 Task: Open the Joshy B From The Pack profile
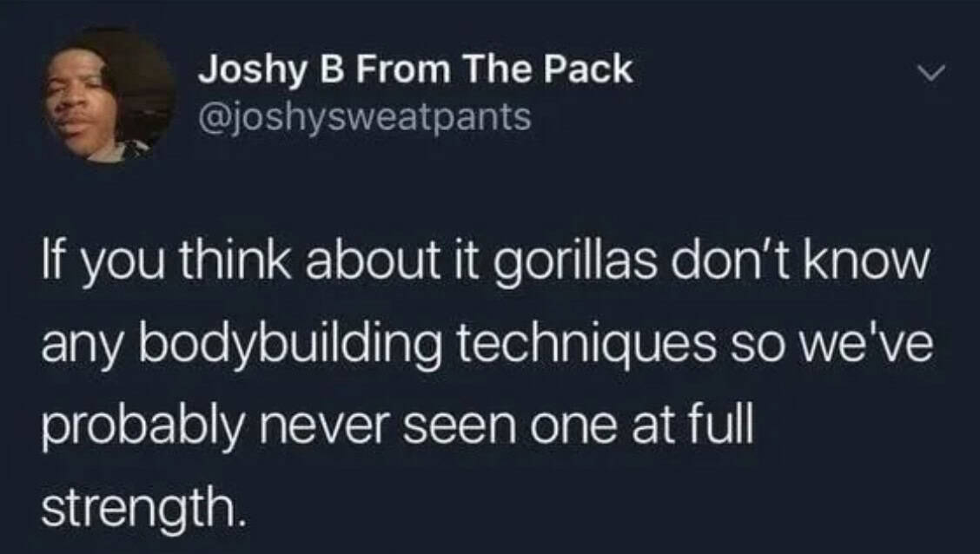coord(415,70)
